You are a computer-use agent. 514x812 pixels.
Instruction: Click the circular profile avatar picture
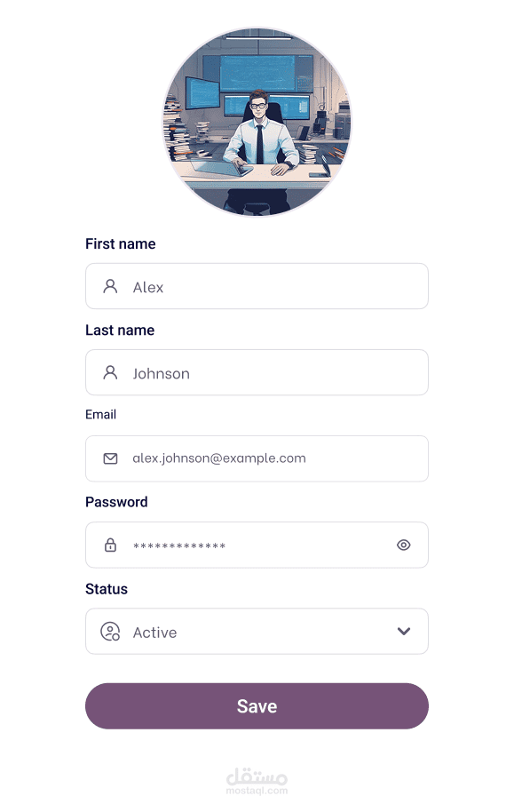[x=257, y=123]
